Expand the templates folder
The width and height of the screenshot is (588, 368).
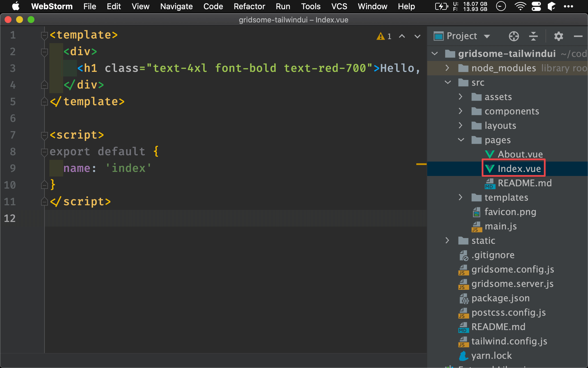(x=461, y=197)
